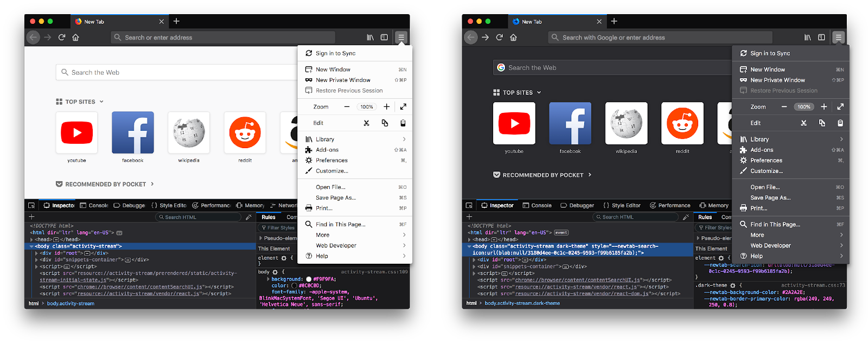Enter fullscreen from light window Zoom row

403,107
